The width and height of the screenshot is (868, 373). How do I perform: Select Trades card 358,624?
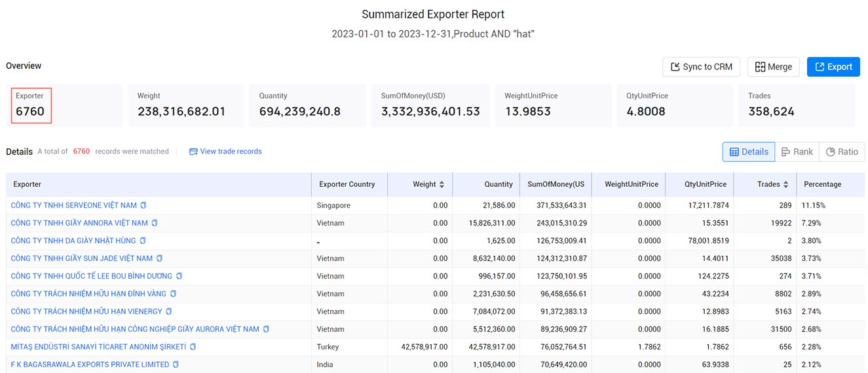pos(797,105)
